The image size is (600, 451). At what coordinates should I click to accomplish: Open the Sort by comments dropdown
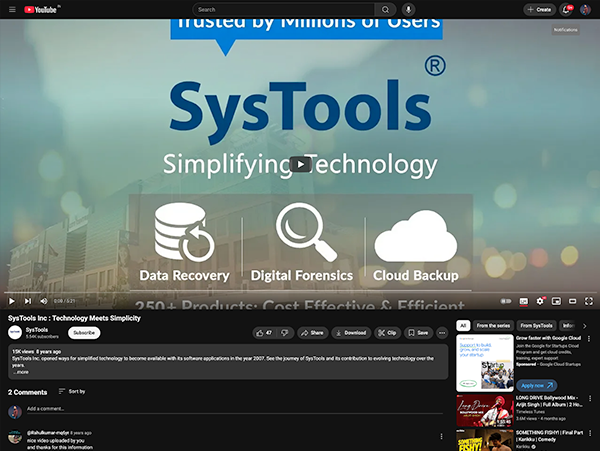click(72, 391)
